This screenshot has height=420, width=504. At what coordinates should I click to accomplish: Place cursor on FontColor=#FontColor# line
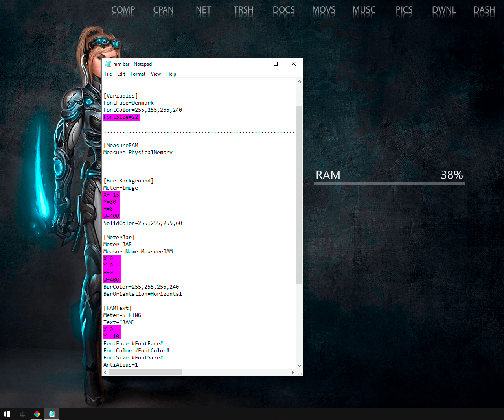pyautogui.click(x=136, y=351)
